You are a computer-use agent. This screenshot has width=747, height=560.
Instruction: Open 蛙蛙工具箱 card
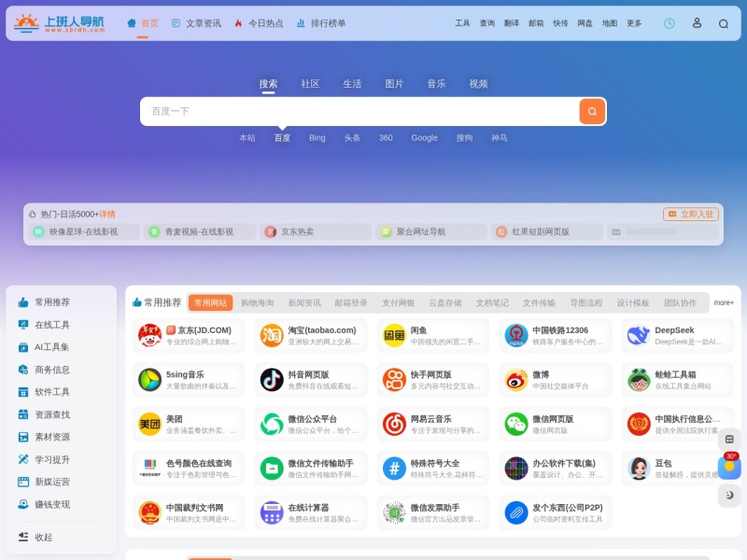(678, 380)
